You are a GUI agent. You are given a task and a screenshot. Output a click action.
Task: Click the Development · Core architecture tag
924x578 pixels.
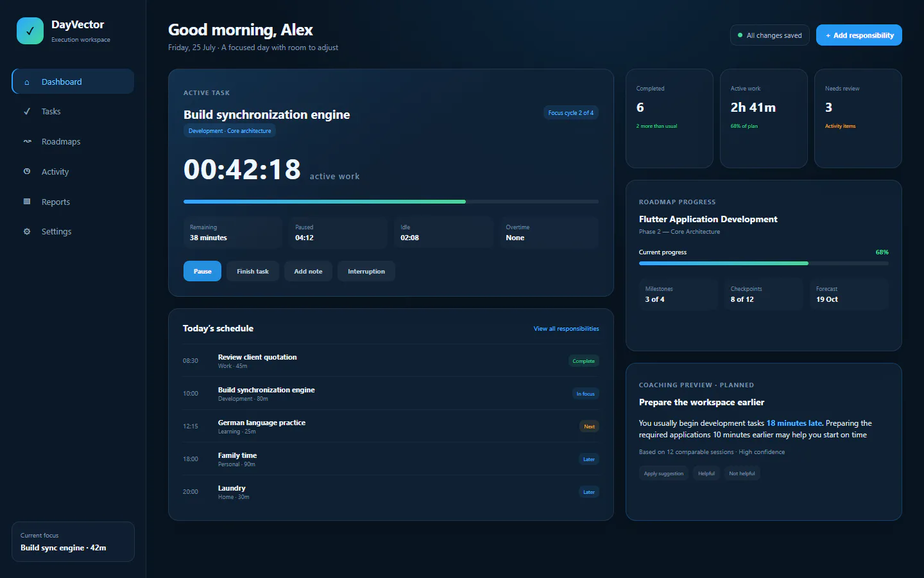tap(230, 131)
